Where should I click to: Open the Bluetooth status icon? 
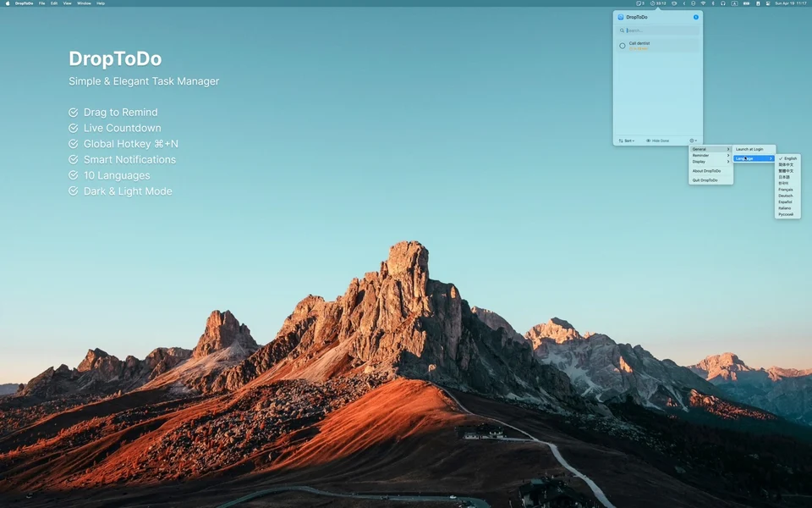tap(713, 3)
